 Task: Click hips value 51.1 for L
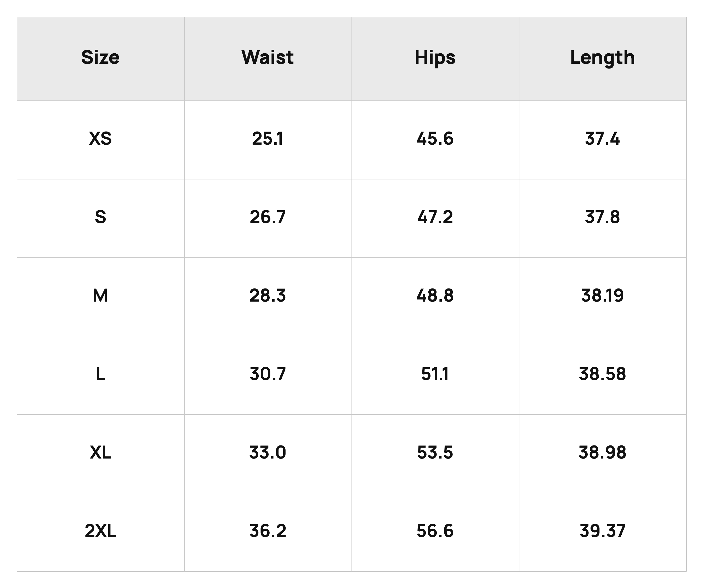pos(435,374)
